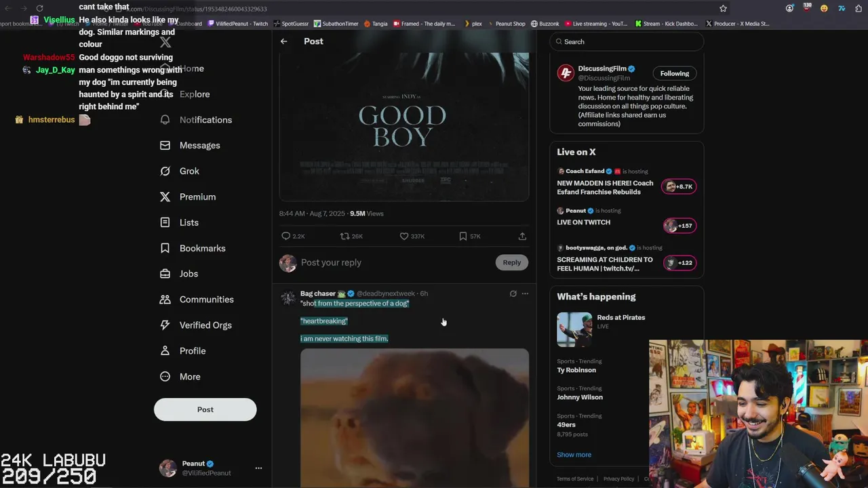Screen dimensions: 868x488
Task: Open the Stream - Kick Dashboard bookmark
Action: tap(666, 24)
